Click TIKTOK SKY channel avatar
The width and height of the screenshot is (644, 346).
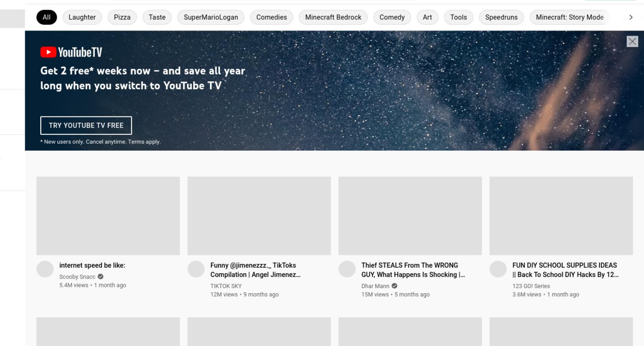tap(196, 269)
